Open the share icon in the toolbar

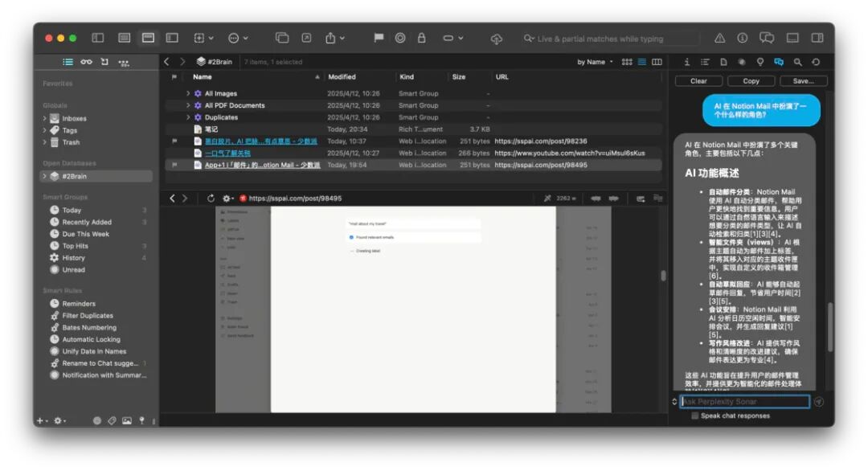[330, 38]
